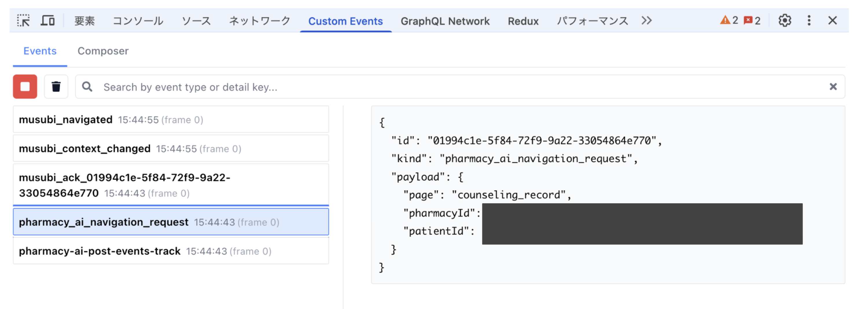Select the pharmacy-ai-post-events-track event
The width and height of the screenshot is (868, 309).
171,251
